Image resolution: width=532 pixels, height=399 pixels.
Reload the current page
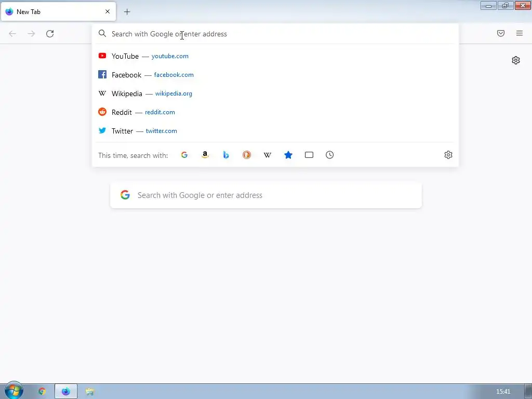pos(50,34)
